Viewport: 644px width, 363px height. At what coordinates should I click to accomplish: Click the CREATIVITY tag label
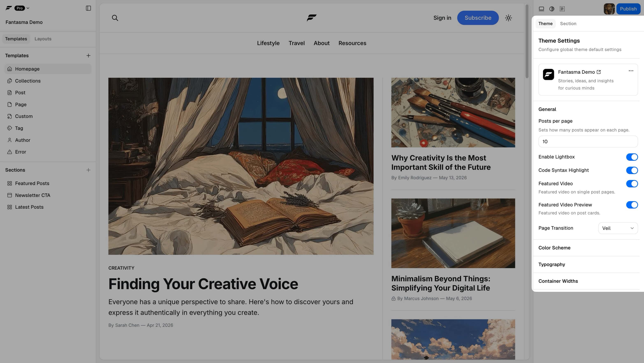pos(121,268)
